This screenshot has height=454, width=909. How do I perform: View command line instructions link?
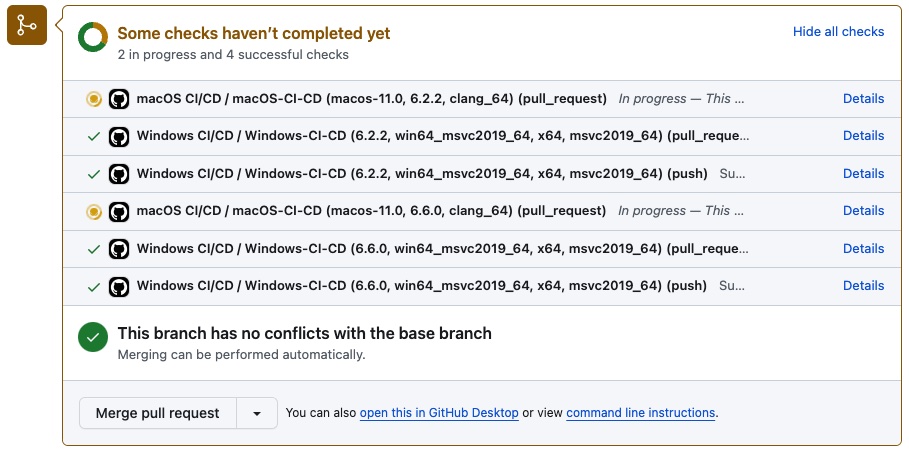pos(641,413)
